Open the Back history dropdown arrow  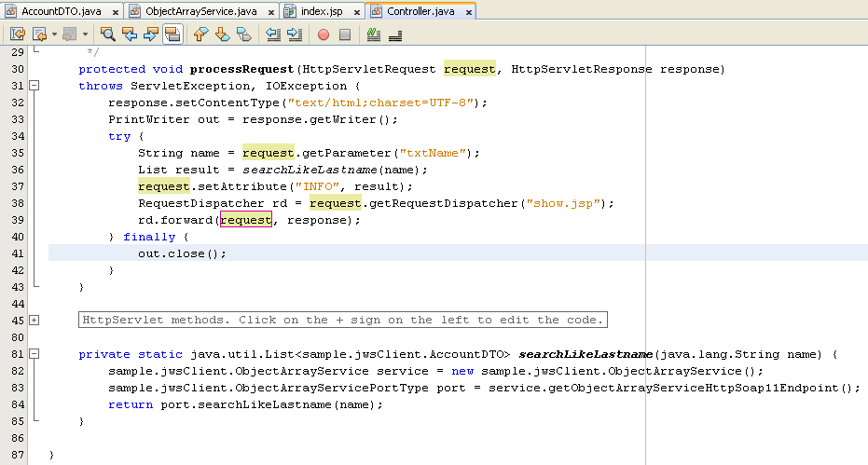(x=54, y=34)
